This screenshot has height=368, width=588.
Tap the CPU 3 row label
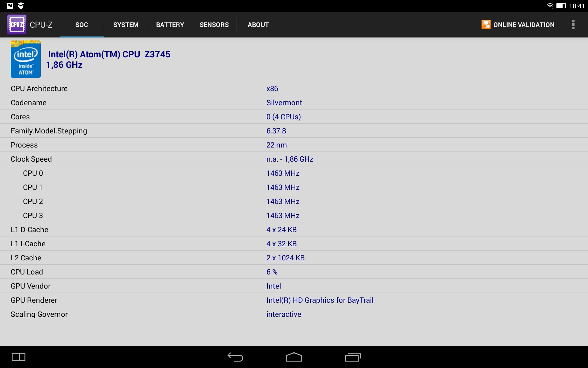33,216
